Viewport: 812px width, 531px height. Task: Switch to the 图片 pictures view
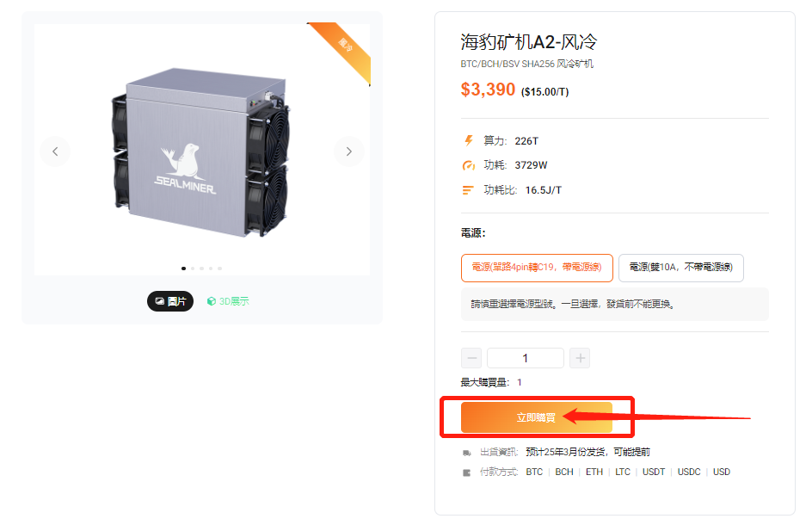point(170,301)
